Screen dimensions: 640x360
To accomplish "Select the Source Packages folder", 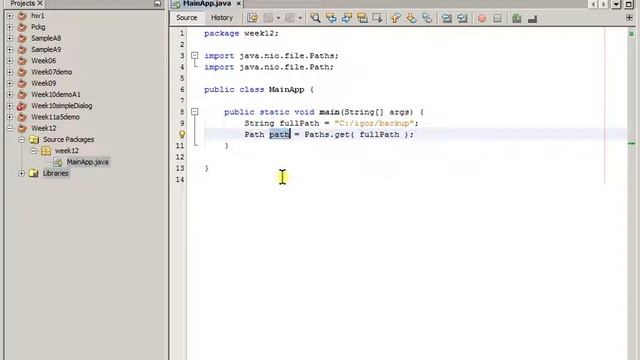I will tap(68, 140).
